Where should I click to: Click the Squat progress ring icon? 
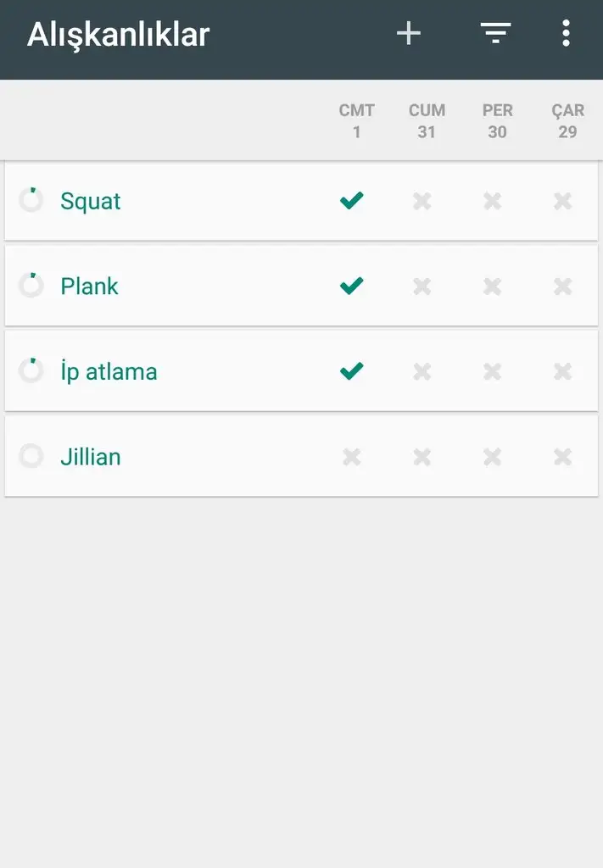(31, 200)
